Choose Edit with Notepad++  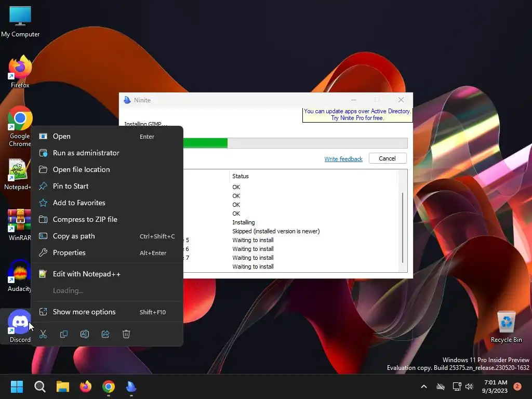pos(107,274)
